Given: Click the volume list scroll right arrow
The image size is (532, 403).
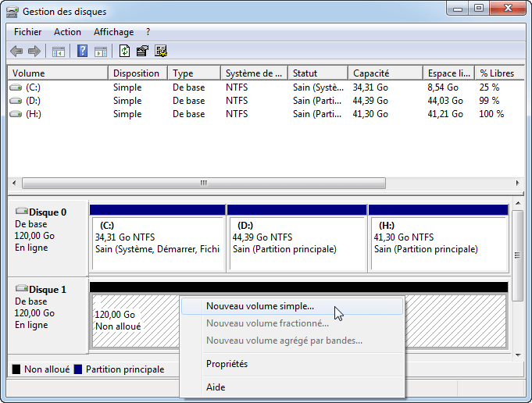Looking at the screenshot, I should coord(517,184).
